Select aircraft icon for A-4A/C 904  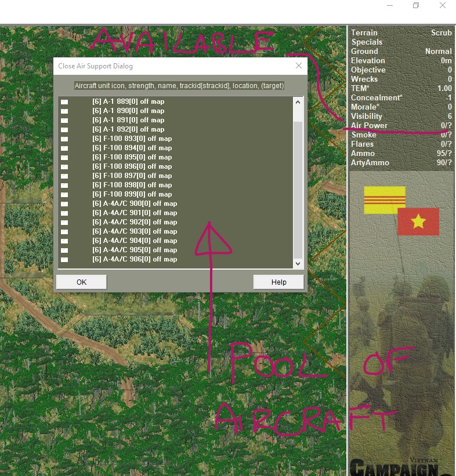64,241
